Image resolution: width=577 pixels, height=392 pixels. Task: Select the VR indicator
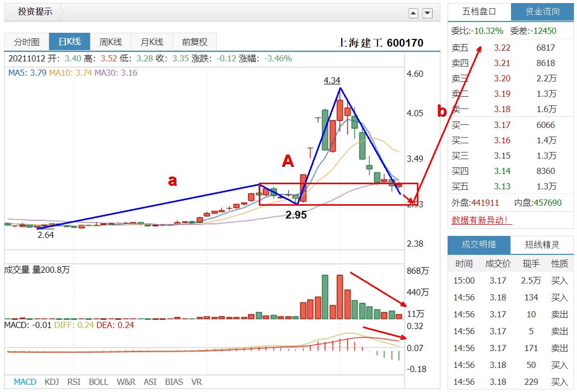[x=196, y=382]
